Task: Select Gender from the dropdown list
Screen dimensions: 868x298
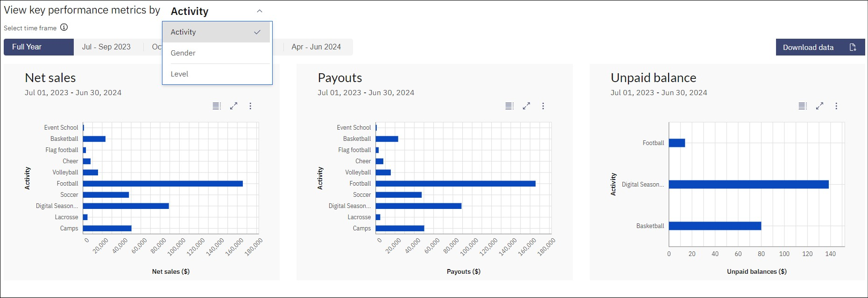Action: [x=217, y=53]
